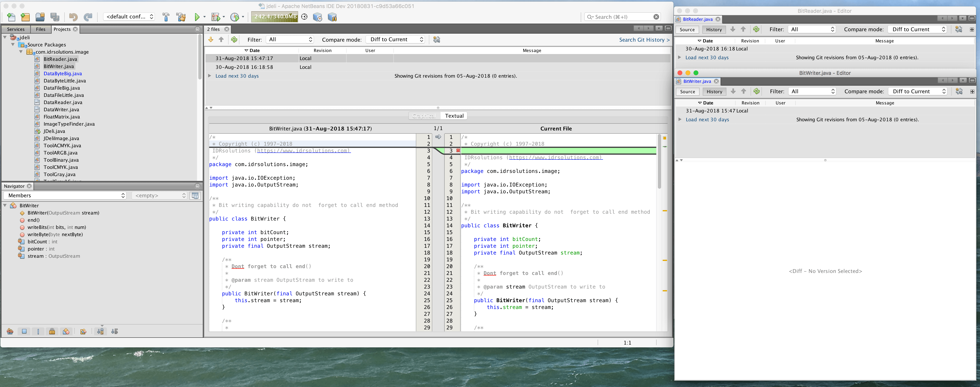
Task: Switch to Textual diff view tab
Action: 454,116
